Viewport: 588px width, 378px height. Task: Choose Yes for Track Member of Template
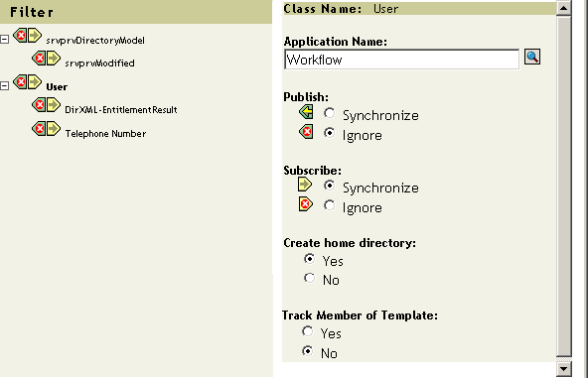308,331
